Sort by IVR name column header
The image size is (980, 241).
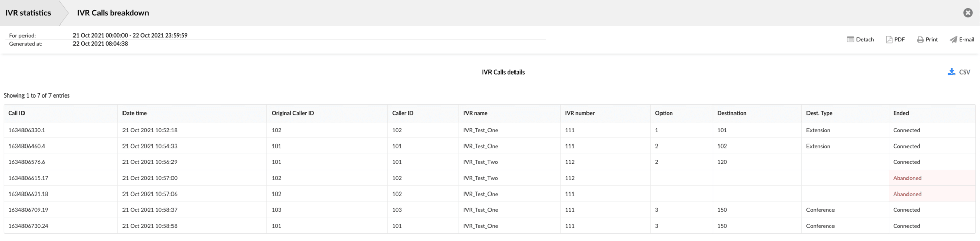coord(476,113)
